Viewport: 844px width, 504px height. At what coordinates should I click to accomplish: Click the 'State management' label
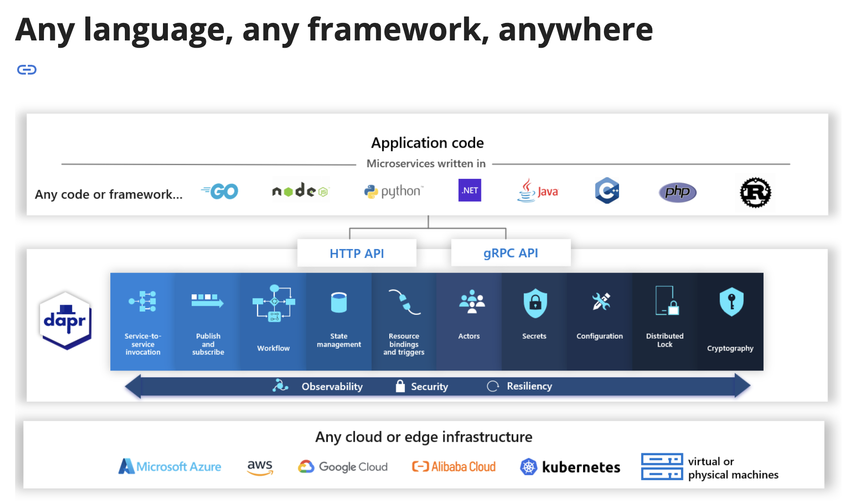point(339,340)
